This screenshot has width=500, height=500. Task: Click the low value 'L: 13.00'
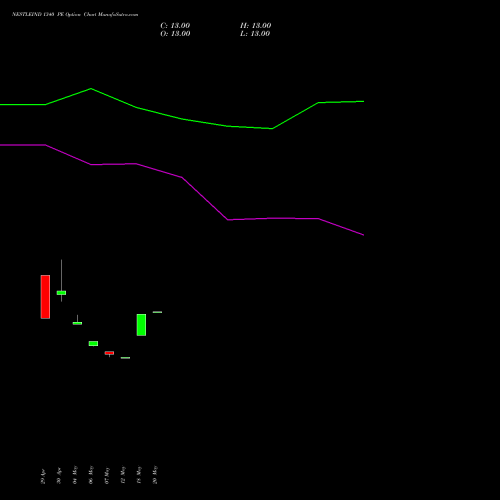click(255, 34)
